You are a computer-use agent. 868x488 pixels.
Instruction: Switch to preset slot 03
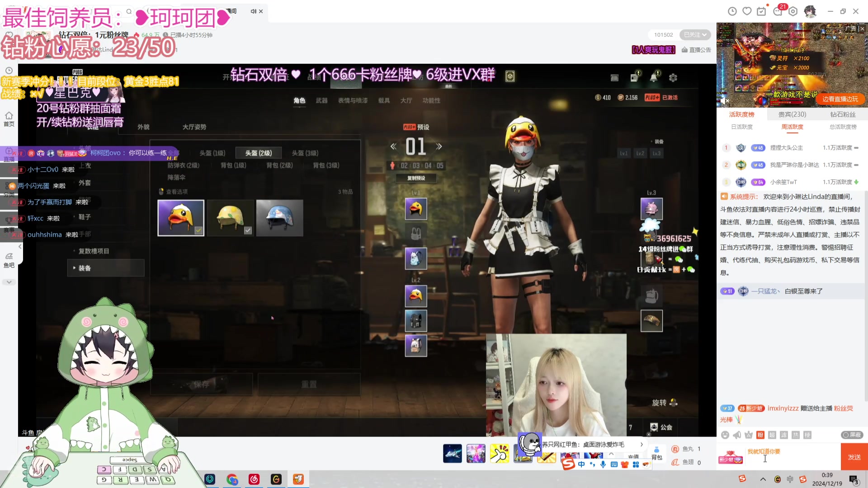(x=416, y=166)
